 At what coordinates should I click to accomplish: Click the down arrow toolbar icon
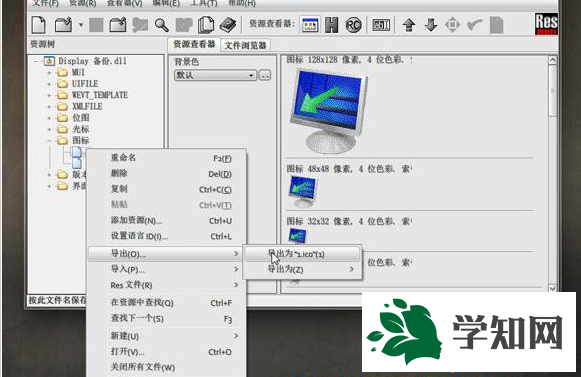[431, 25]
